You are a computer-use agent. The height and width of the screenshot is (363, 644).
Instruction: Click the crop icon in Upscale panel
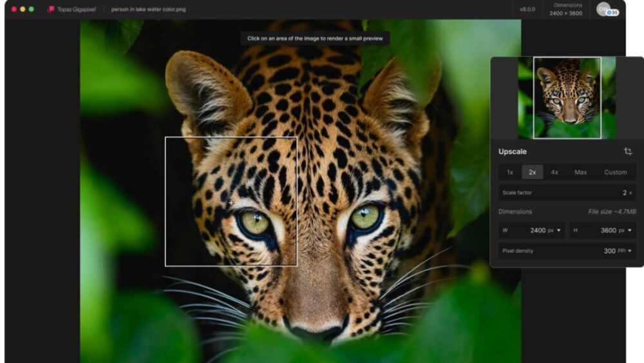click(628, 152)
